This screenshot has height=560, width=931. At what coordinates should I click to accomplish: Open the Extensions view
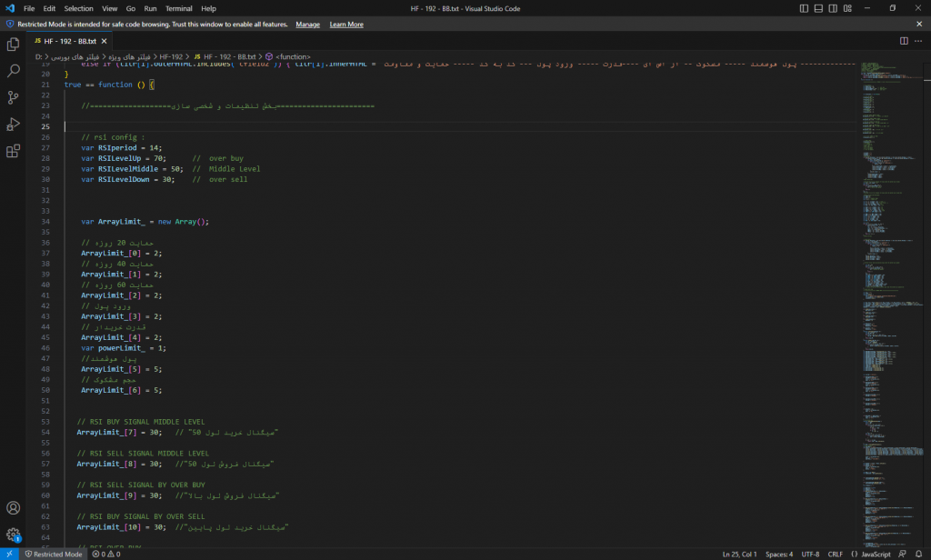point(13,152)
